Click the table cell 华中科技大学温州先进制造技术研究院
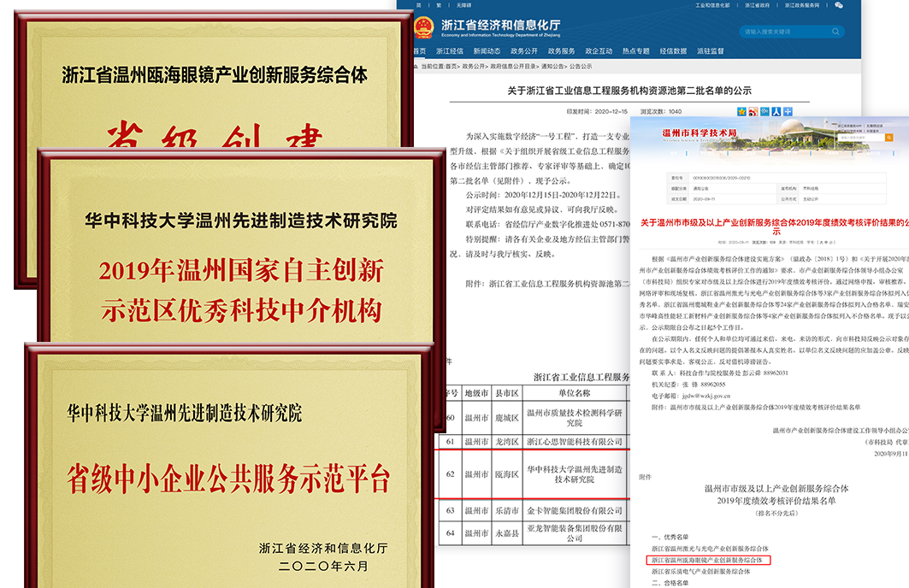This screenshot has height=588, width=909. pyautogui.click(x=575, y=474)
